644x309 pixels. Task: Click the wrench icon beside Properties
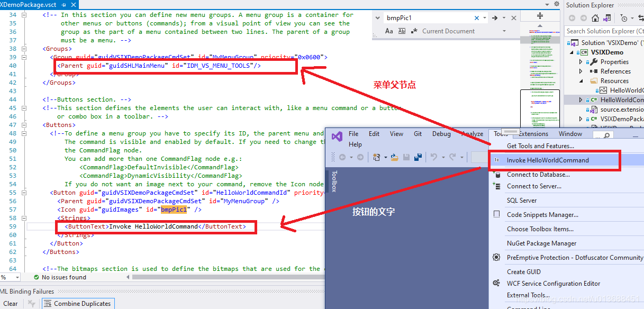click(x=594, y=62)
